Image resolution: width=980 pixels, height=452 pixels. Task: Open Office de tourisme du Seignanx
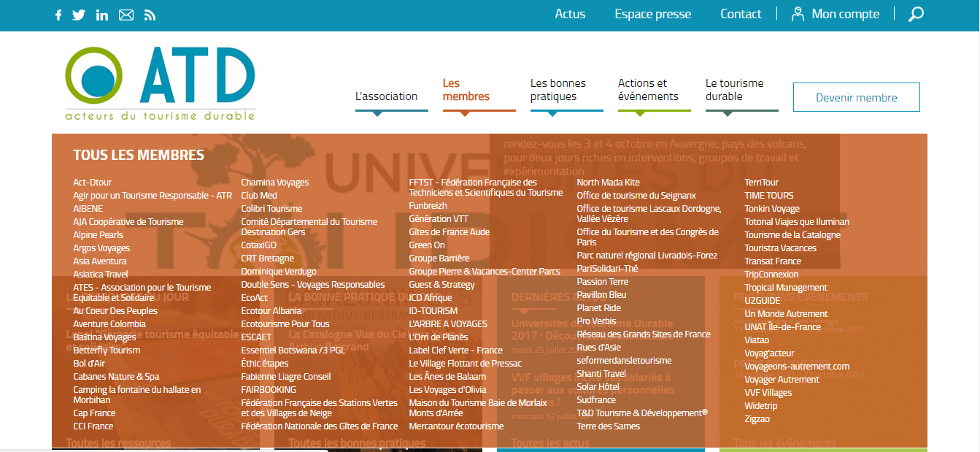click(x=636, y=196)
